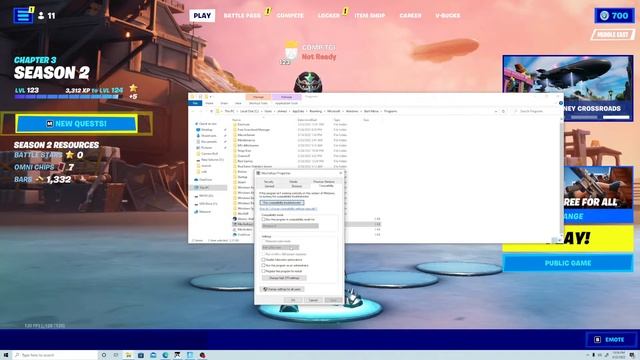Open the Fortnite hamburger main menu
The height and width of the screenshot is (360, 640).
click(x=23, y=16)
